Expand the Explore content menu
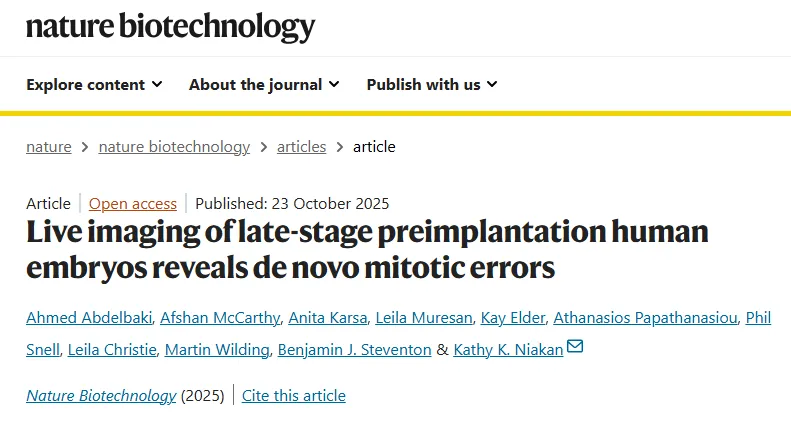Image resolution: width=791 pixels, height=424 pixels. pos(94,84)
